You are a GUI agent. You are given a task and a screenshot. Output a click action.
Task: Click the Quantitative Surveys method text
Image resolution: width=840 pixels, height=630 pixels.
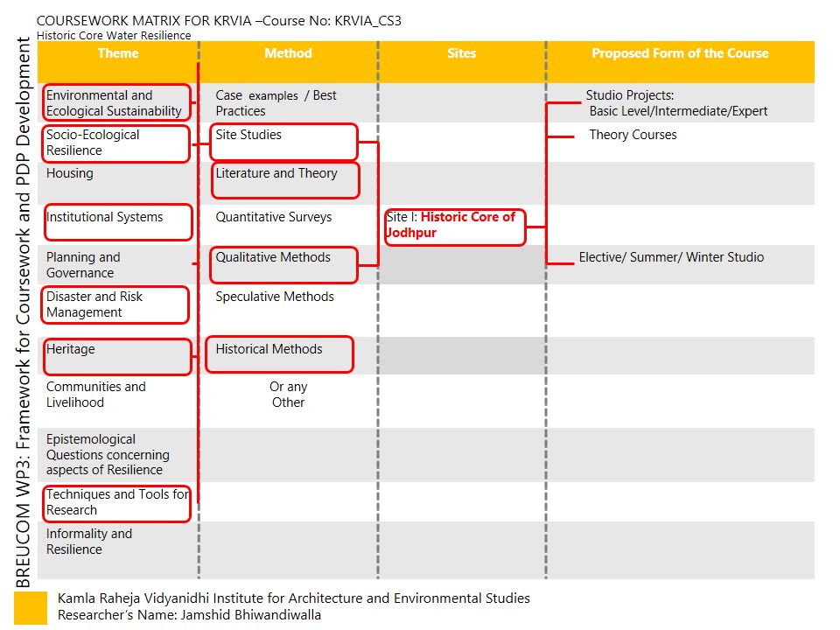coord(274,217)
